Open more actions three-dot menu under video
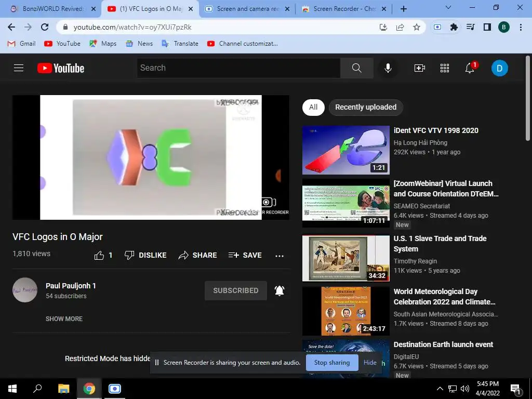Image resolution: width=532 pixels, height=399 pixels. tap(279, 256)
